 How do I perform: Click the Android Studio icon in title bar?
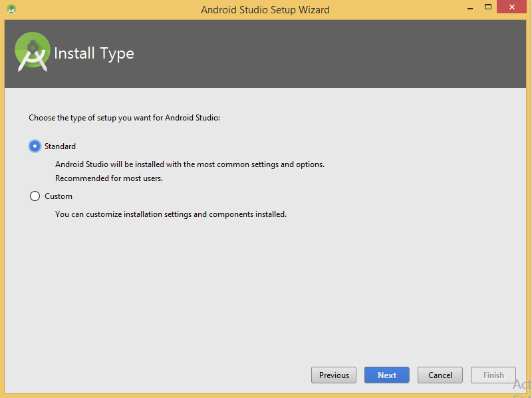pos(11,9)
